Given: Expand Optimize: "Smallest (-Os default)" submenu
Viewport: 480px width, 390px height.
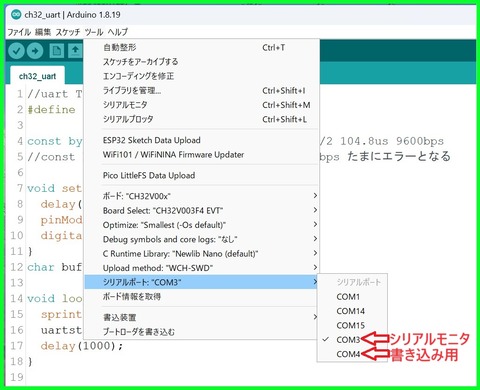Looking at the screenshot, I should [201, 225].
